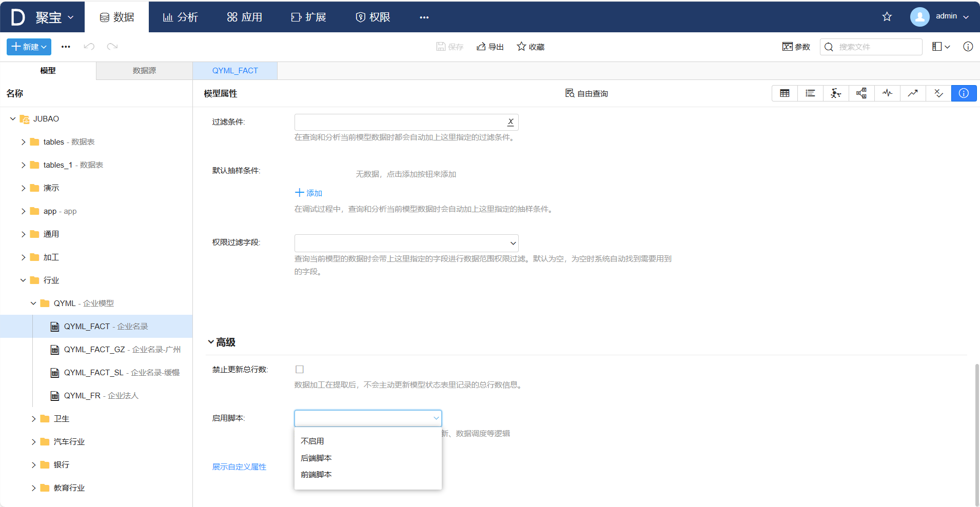Image resolution: width=980 pixels, height=507 pixels.
Task: Collapse the 高级 advanced section
Action: (211, 342)
